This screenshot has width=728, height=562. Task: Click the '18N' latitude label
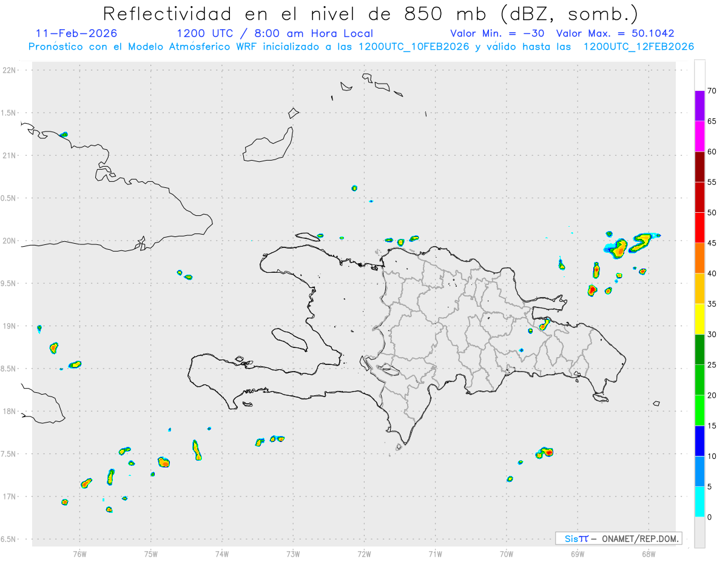(9, 411)
